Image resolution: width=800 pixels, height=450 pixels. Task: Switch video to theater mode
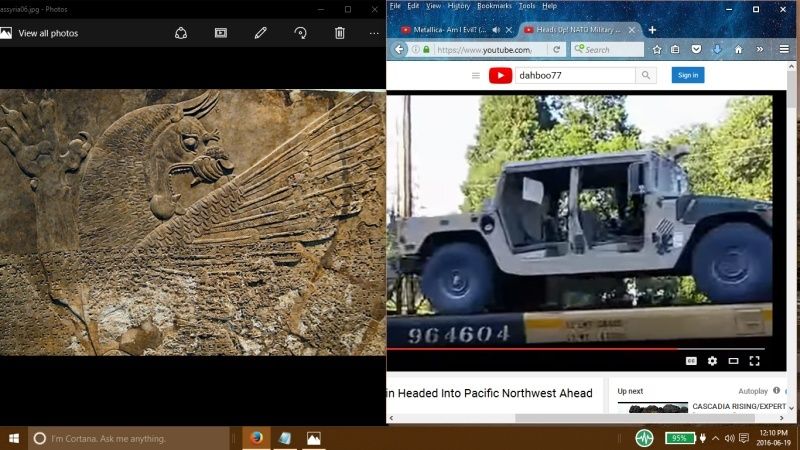click(x=733, y=361)
